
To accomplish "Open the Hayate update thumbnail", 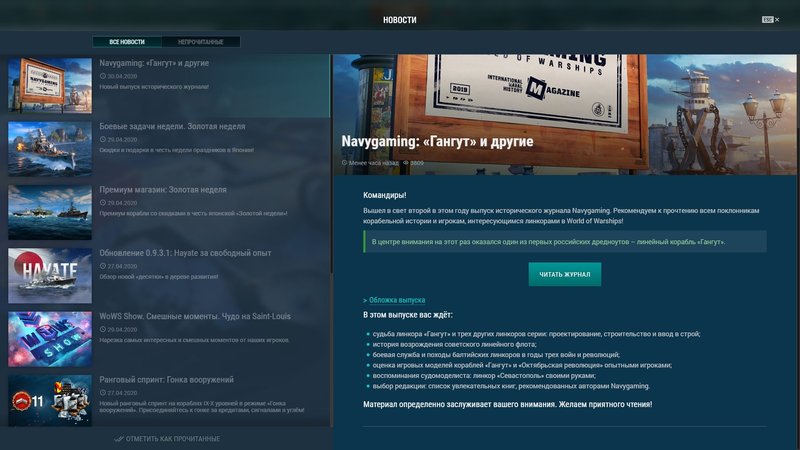I will coord(50,276).
